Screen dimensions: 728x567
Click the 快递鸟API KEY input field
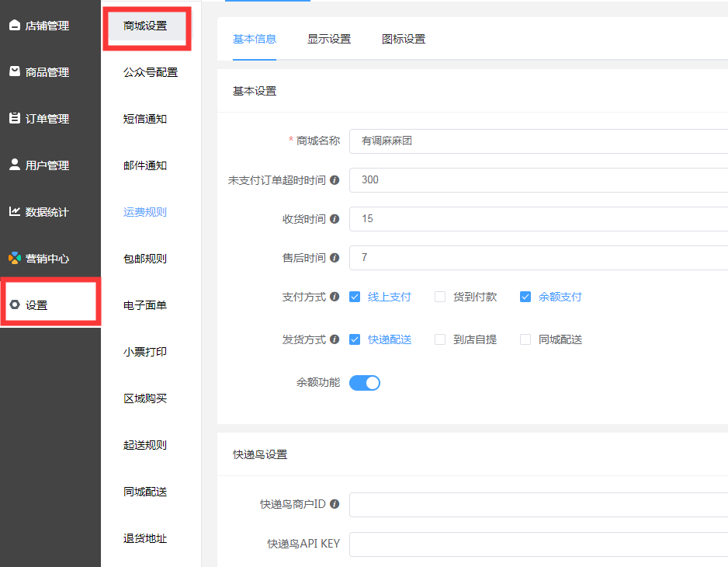coord(539,544)
